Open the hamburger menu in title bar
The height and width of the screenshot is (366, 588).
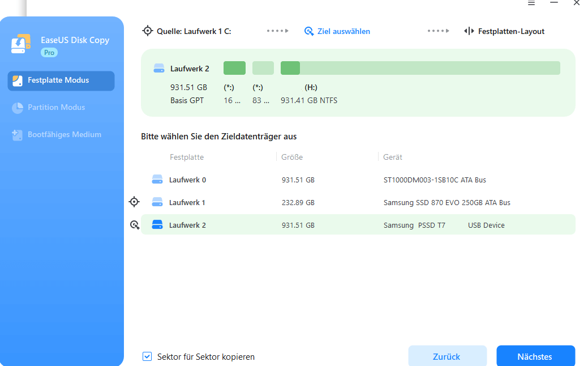[x=531, y=3]
